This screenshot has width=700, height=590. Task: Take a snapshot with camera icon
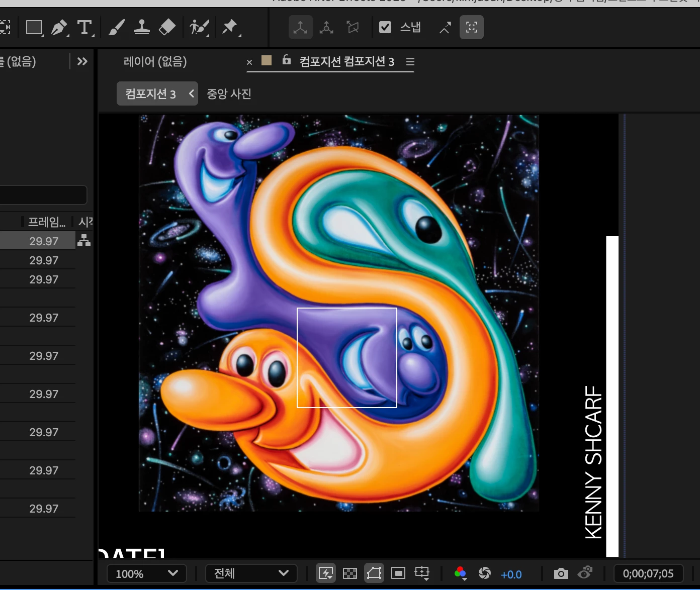click(x=561, y=573)
